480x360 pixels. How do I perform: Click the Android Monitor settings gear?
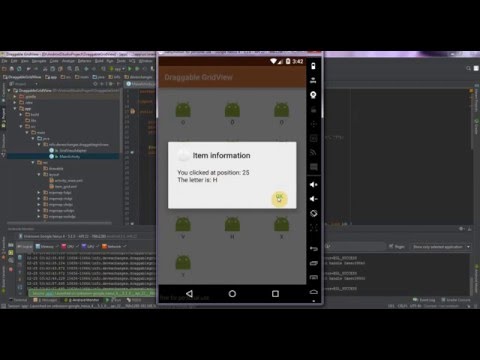[461, 229]
